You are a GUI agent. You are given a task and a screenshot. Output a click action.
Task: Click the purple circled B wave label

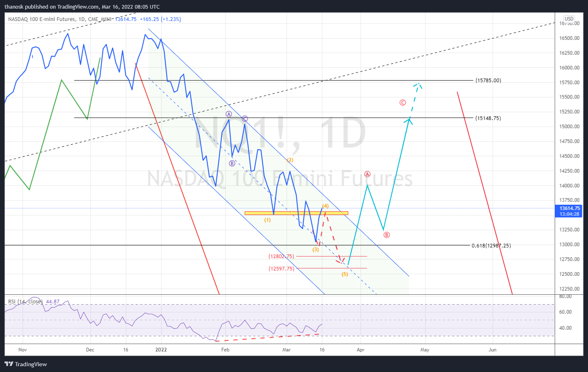click(232, 164)
